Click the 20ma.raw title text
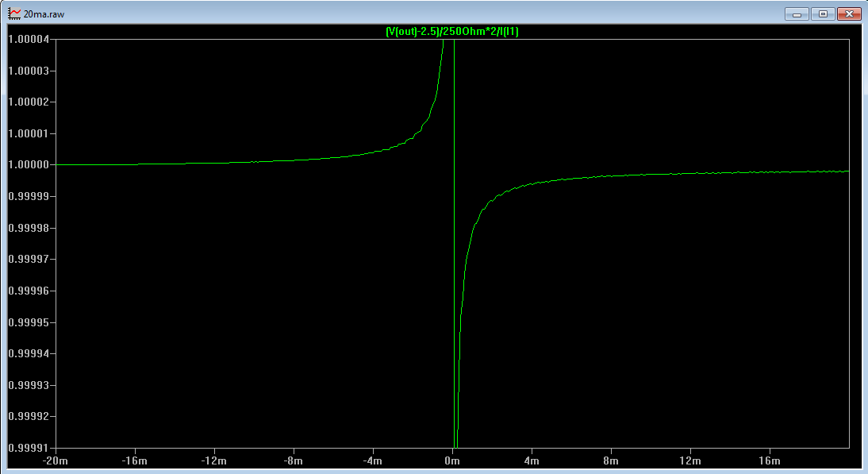The width and height of the screenshot is (868, 474). pos(44,14)
